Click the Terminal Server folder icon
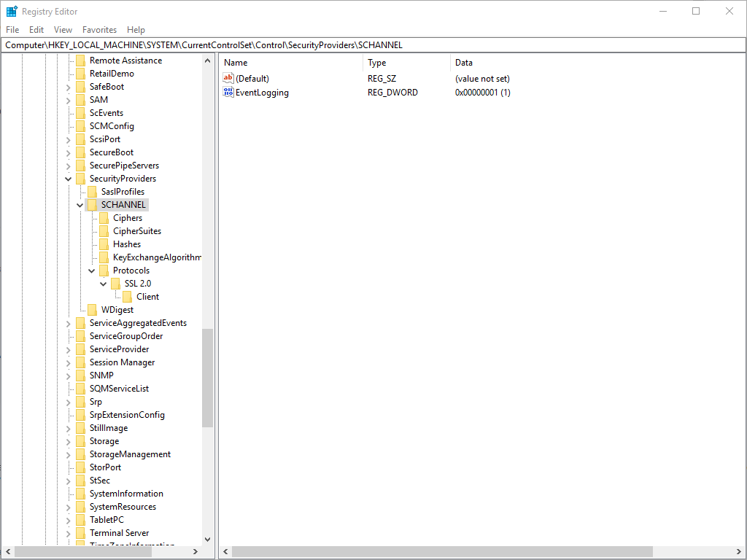The image size is (747, 560). 80,533
